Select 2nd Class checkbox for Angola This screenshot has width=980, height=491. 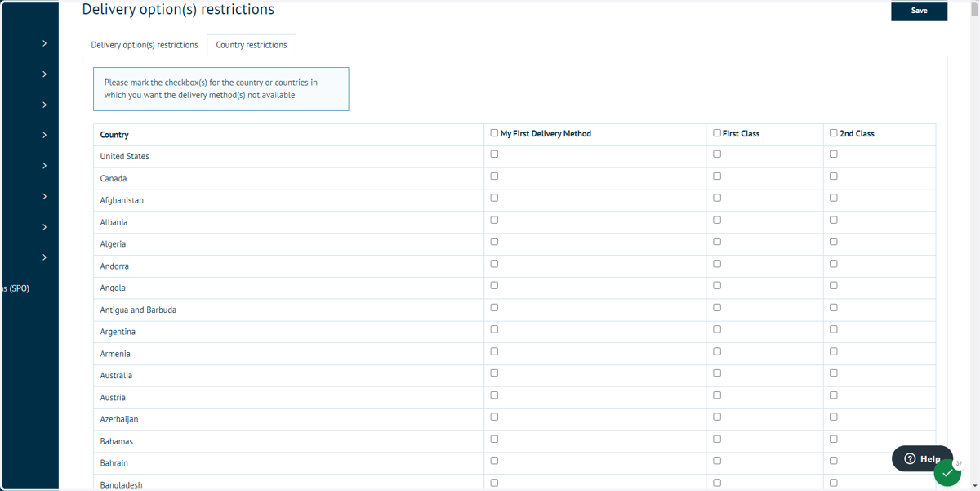click(x=834, y=285)
